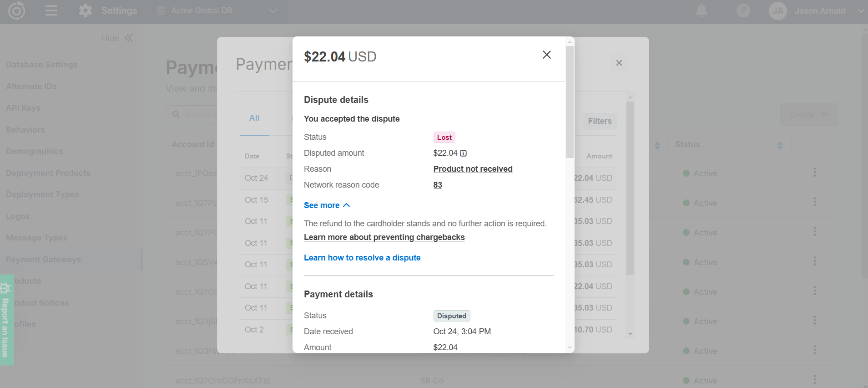Click Learn how to resolve a dispute

(x=362, y=258)
